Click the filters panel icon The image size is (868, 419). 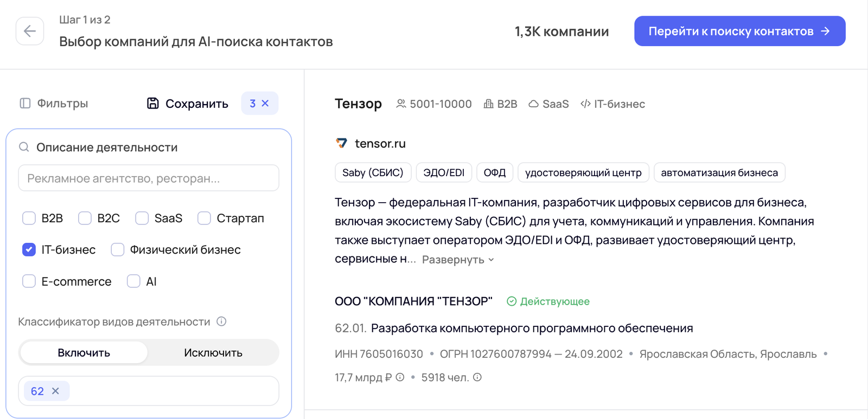25,103
